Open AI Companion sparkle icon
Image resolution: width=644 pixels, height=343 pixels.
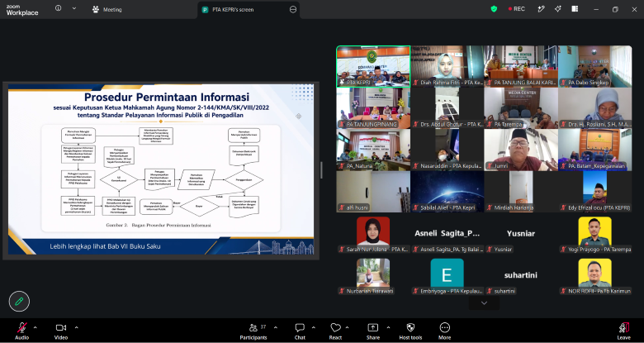point(558,9)
